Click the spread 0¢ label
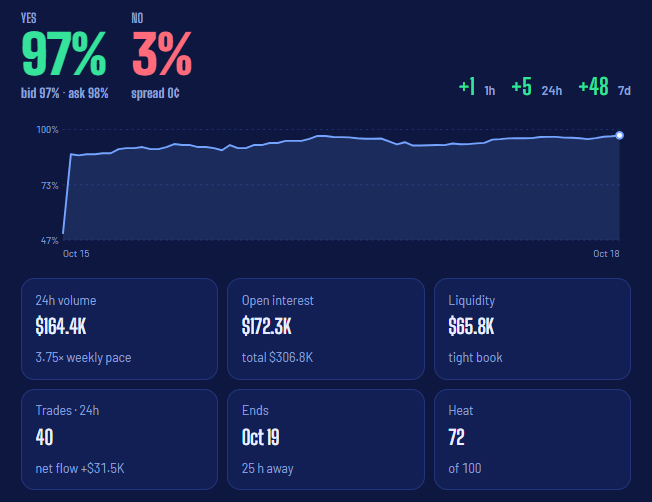The height and width of the screenshot is (502, 652). pyautogui.click(x=155, y=93)
